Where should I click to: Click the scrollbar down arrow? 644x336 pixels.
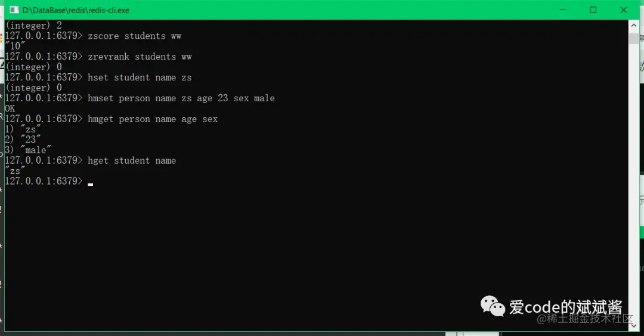coord(634,325)
